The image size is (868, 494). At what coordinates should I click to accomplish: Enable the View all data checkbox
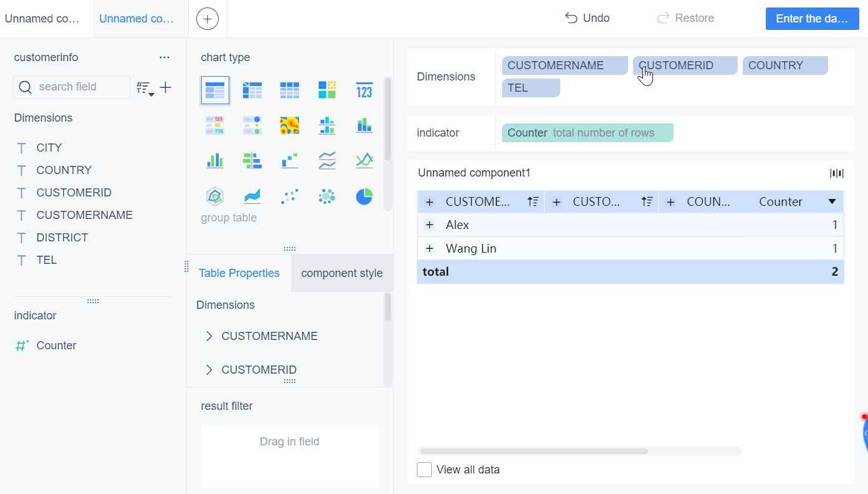coord(424,470)
